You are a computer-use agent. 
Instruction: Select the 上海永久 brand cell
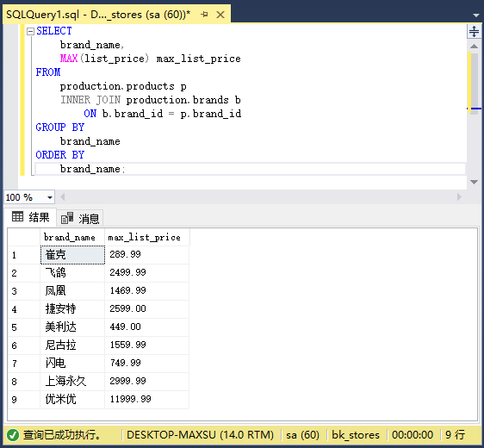(72, 382)
